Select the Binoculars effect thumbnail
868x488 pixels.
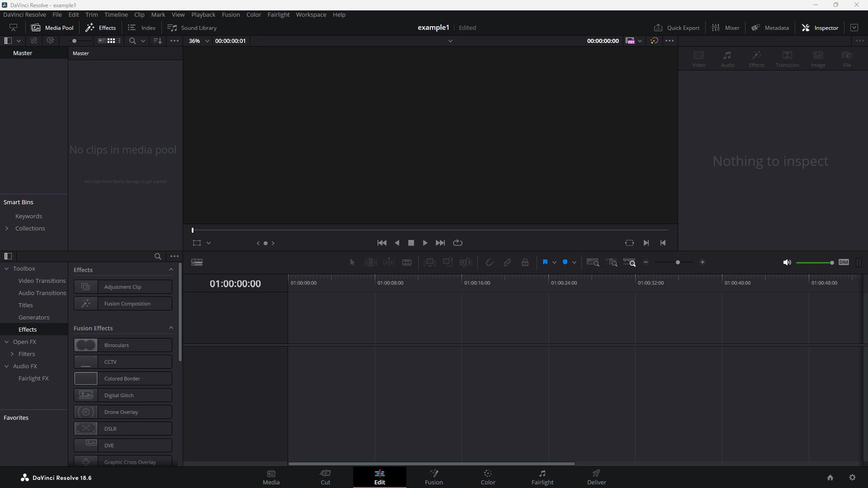86,345
